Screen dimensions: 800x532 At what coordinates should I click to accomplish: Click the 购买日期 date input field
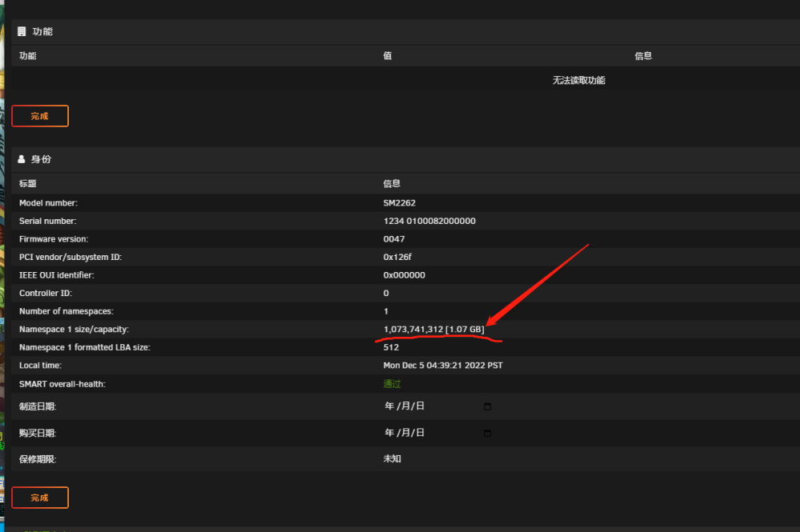pos(438,433)
